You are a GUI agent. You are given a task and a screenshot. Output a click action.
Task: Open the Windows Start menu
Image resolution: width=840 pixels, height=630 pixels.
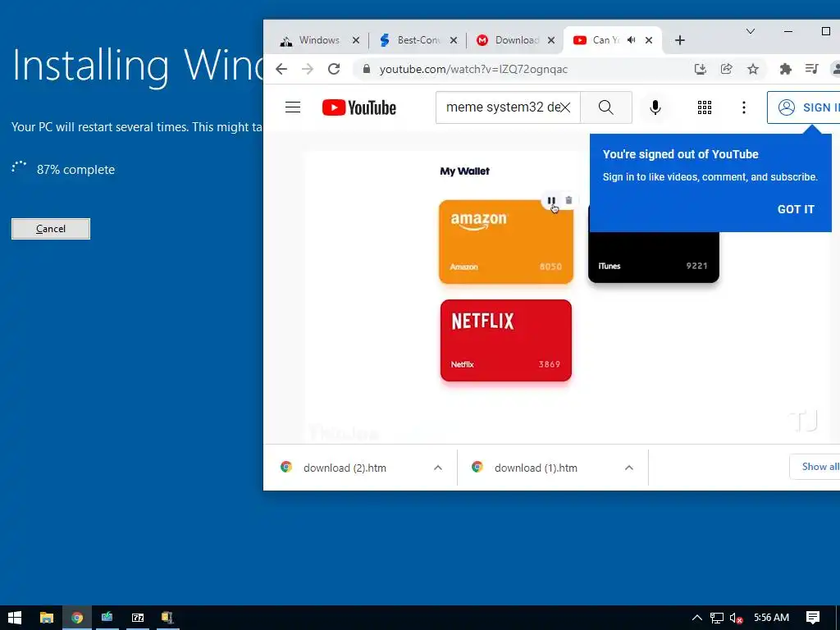point(15,618)
